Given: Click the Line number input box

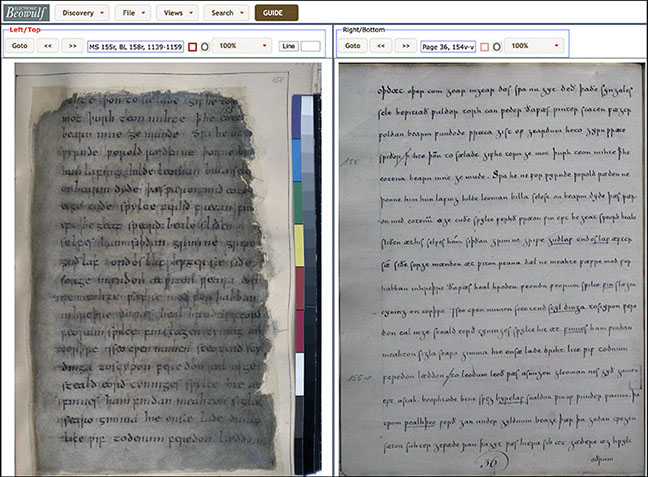Looking at the screenshot, I should pyautogui.click(x=310, y=46).
